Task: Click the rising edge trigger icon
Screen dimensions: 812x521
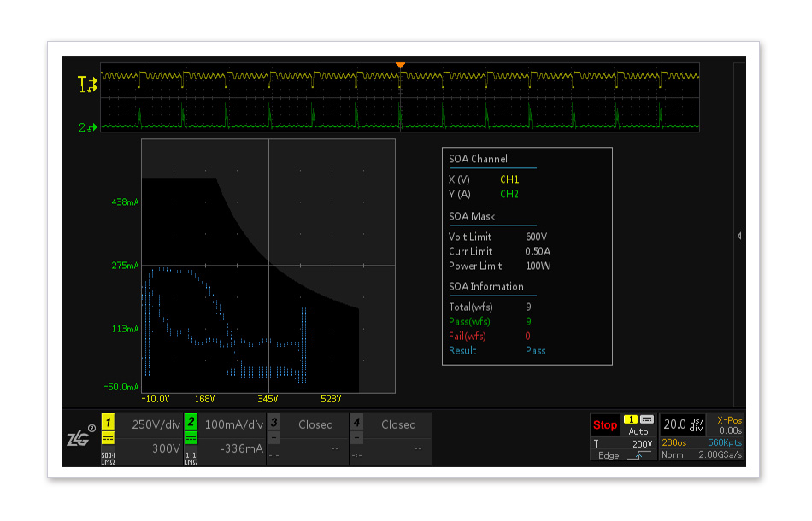Action: (636, 456)
